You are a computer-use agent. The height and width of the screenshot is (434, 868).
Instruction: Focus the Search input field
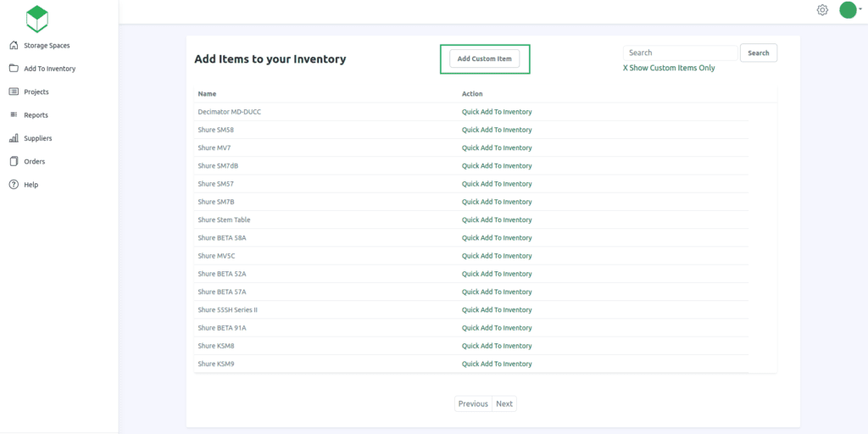click(x=681, y=53)
